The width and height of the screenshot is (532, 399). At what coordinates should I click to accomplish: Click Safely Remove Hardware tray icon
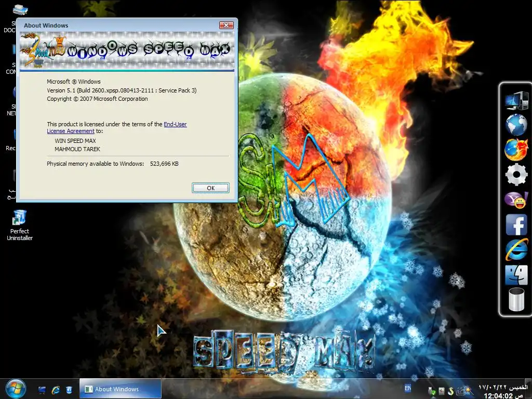pos(432,392)
